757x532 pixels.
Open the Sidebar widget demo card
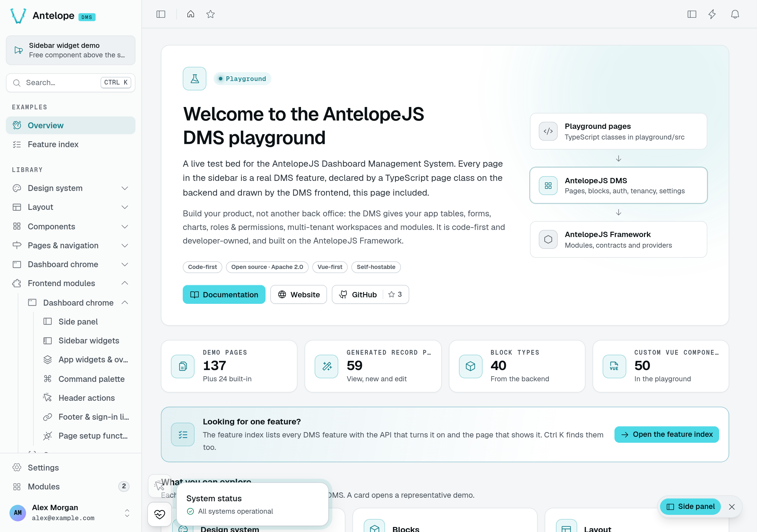tap(71, 50)
